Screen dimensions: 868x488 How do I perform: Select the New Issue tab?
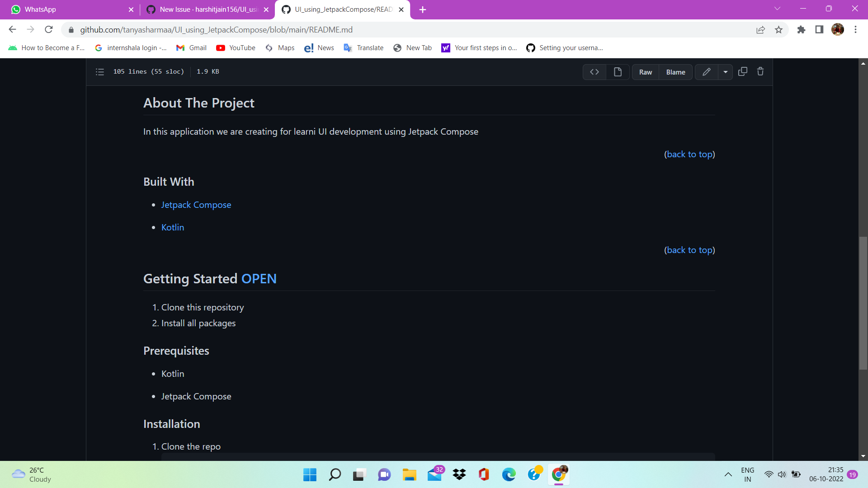point(203,9)
